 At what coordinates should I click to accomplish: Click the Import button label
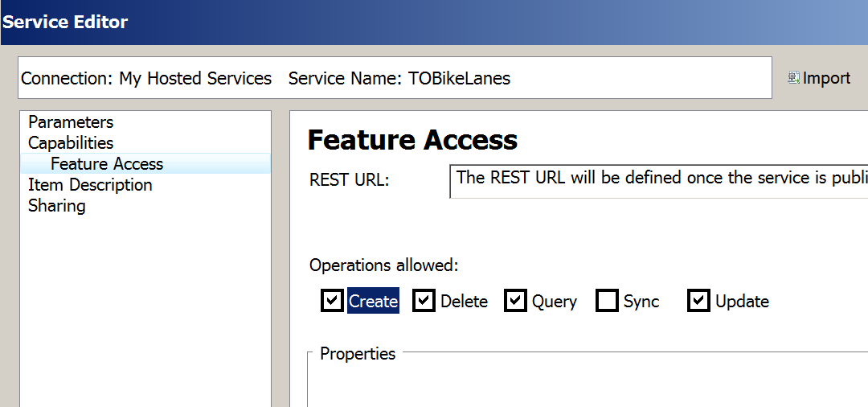[x=826, y=78]
